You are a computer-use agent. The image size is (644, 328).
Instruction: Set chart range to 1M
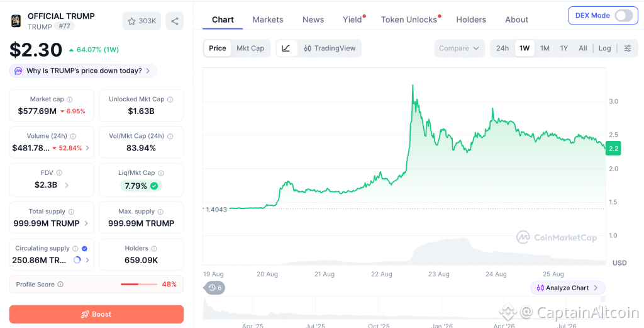pos(545,48)
